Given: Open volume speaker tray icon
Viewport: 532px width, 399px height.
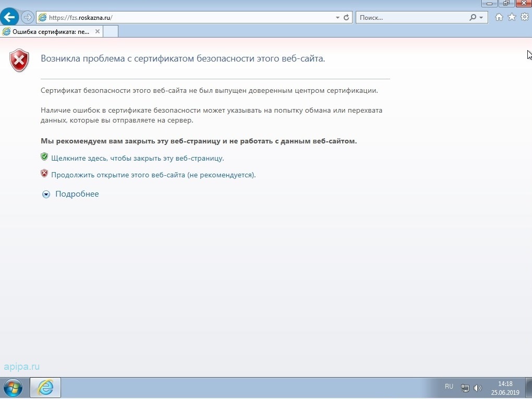Looking at the screenshot, I should (478, 388).
